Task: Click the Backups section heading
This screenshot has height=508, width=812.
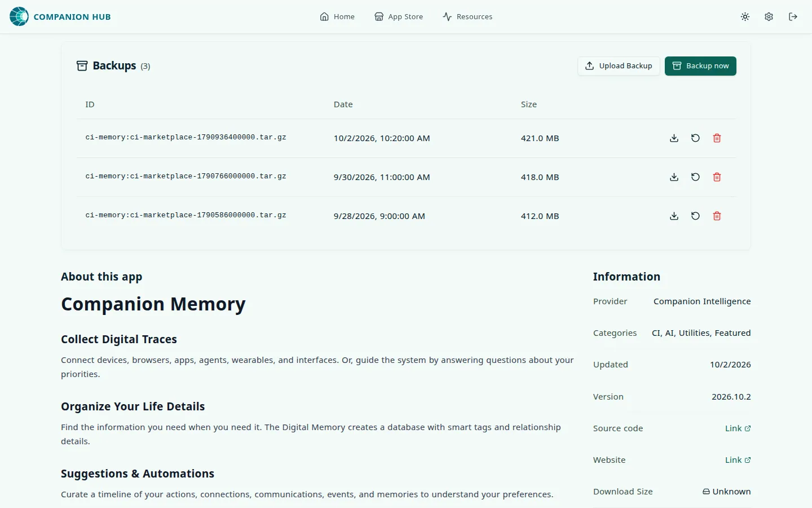Action: (x=114, y=66)
